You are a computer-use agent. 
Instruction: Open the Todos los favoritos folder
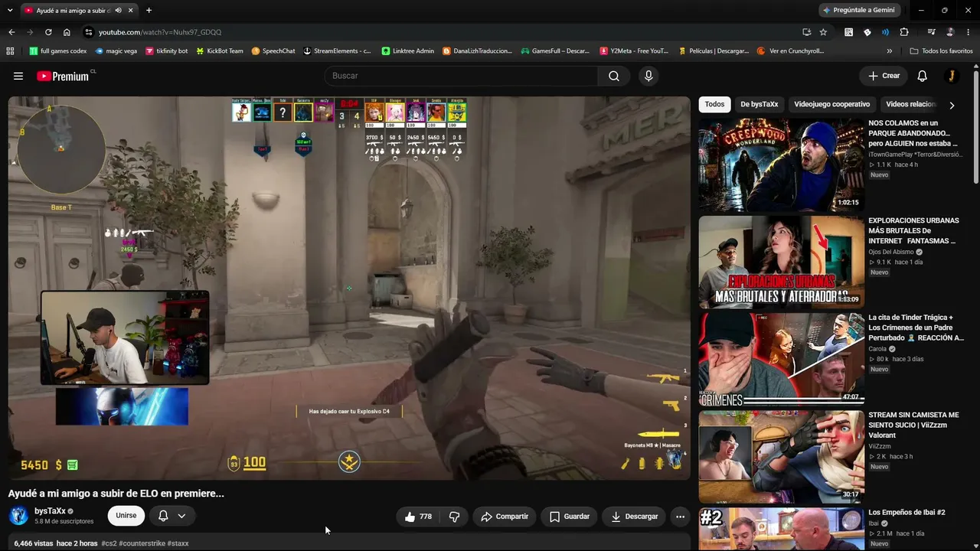click(x=941, y=51)
